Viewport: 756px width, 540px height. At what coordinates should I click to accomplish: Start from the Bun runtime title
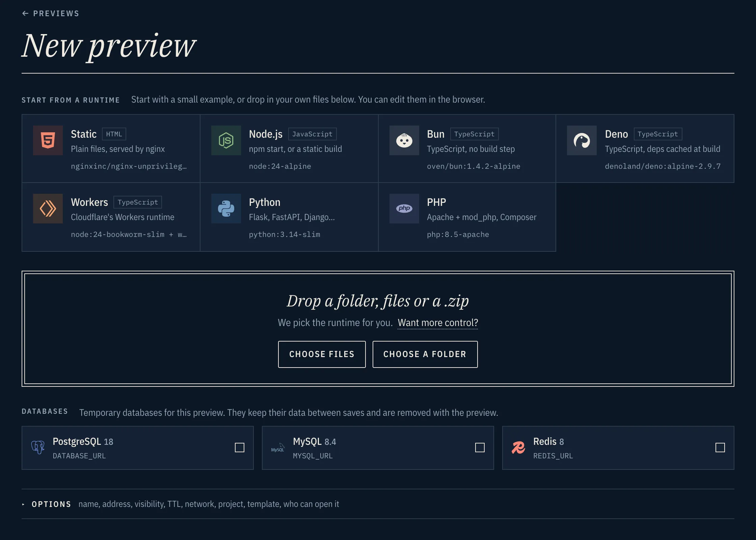(436, 134)
